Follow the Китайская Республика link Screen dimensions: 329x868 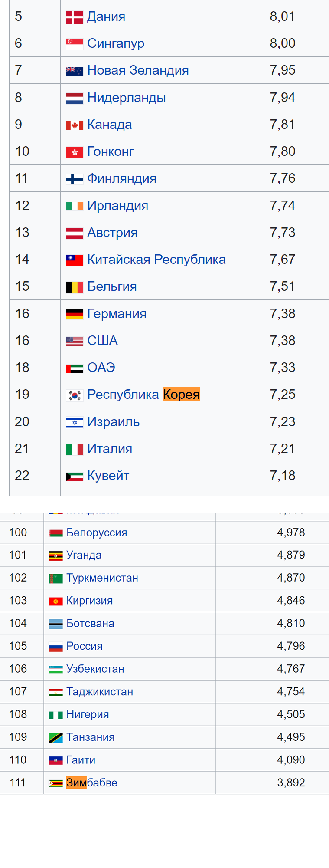coord(156,260)
